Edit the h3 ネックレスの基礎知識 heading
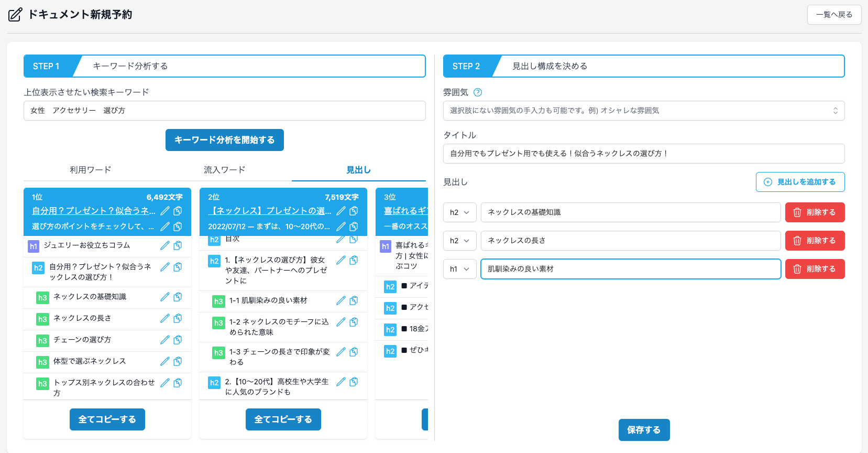The image size is (868, 453). [165, 297]
